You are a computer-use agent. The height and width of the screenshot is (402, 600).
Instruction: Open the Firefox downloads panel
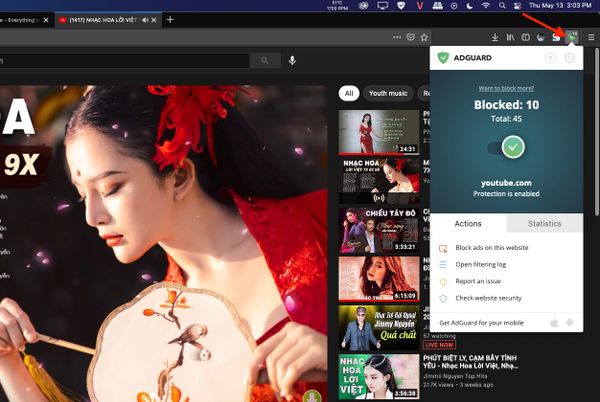coord(495,37)
